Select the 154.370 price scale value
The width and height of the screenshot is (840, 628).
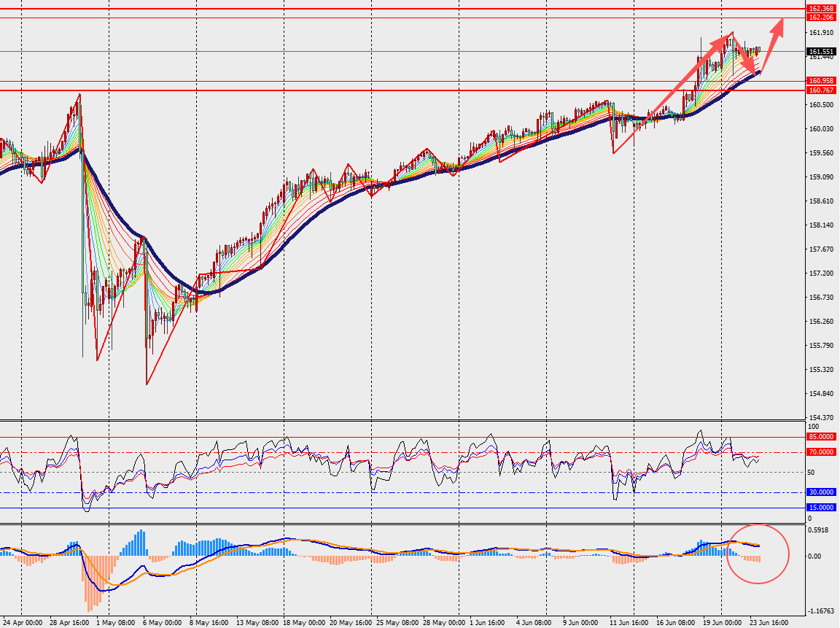(x=821, y=417)
